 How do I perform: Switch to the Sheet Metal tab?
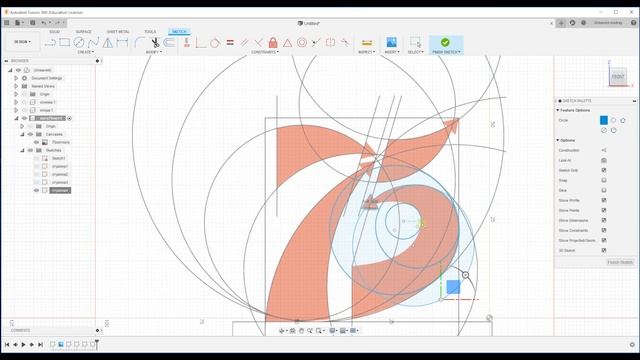tap(118, 31)
